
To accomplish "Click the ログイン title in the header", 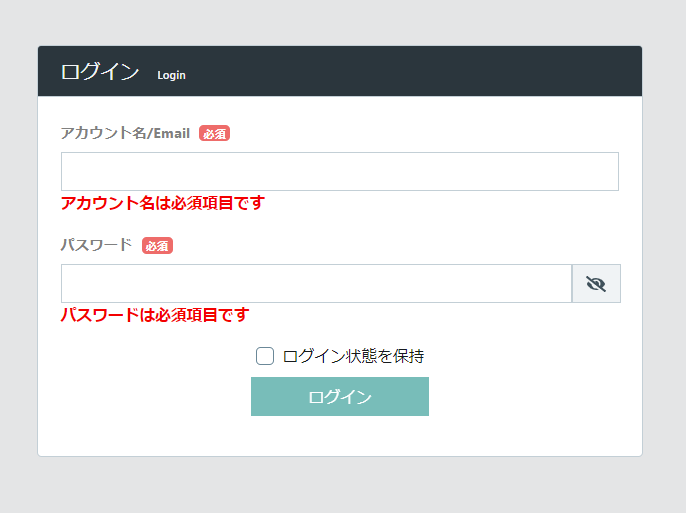I will [99, 72].
